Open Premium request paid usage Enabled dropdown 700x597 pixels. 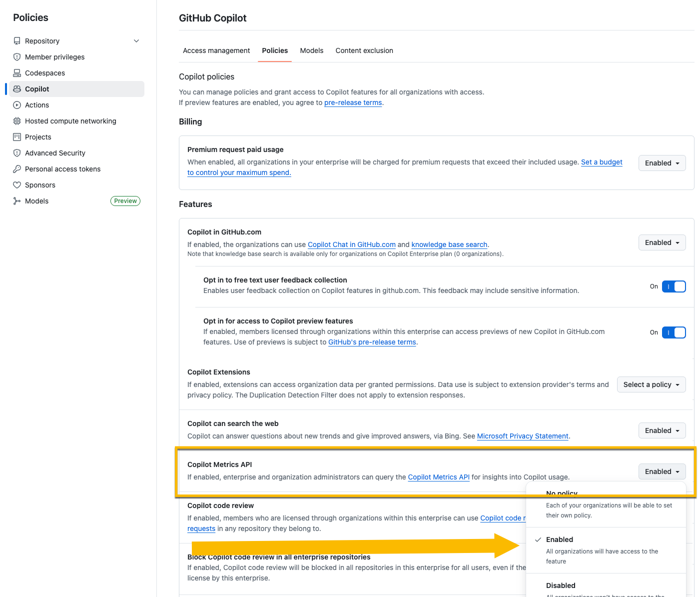point(662,163)
